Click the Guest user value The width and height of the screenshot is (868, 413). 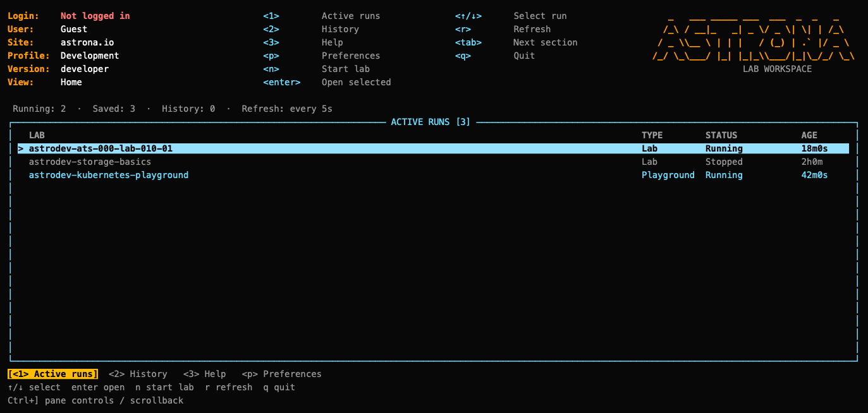coord(74,29)
